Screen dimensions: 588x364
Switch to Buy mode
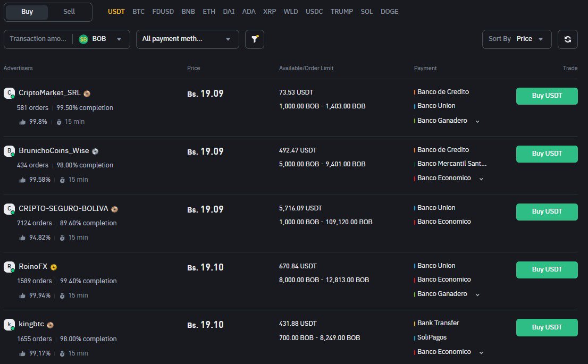27,12
